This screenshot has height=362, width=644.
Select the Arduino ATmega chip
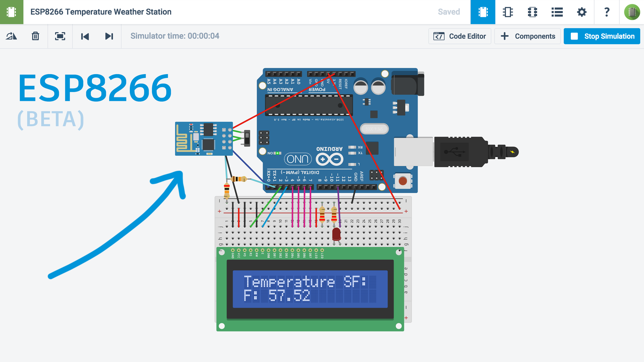click(309, 105)
